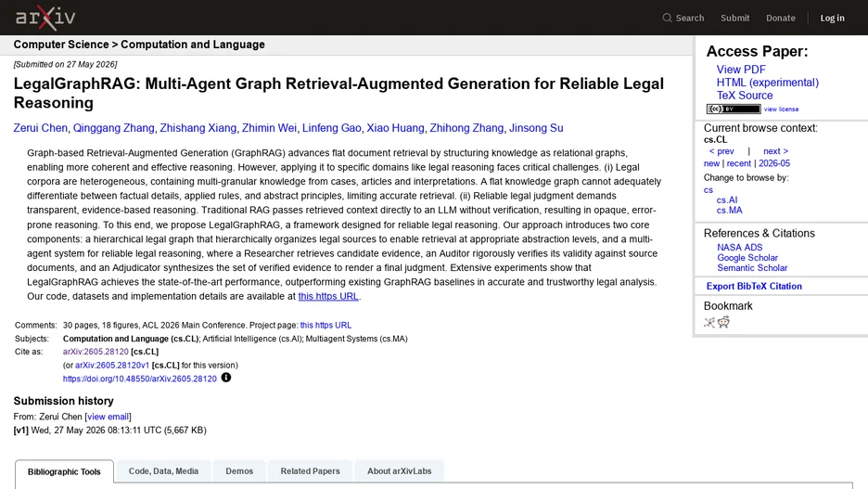Switch to Related Papers tab
This screenshot has height=489, width=868.
pos(310,470)
